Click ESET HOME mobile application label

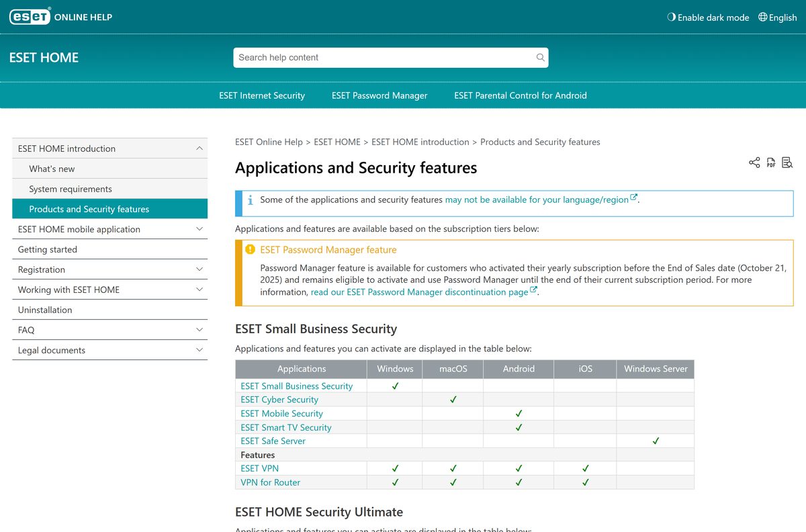click(79, 229)
